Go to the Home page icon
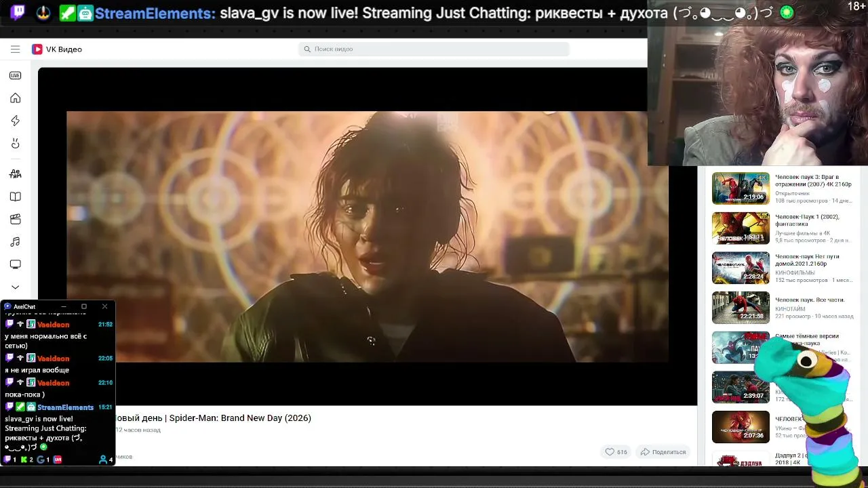868x488 pixels. click(15, 98)
